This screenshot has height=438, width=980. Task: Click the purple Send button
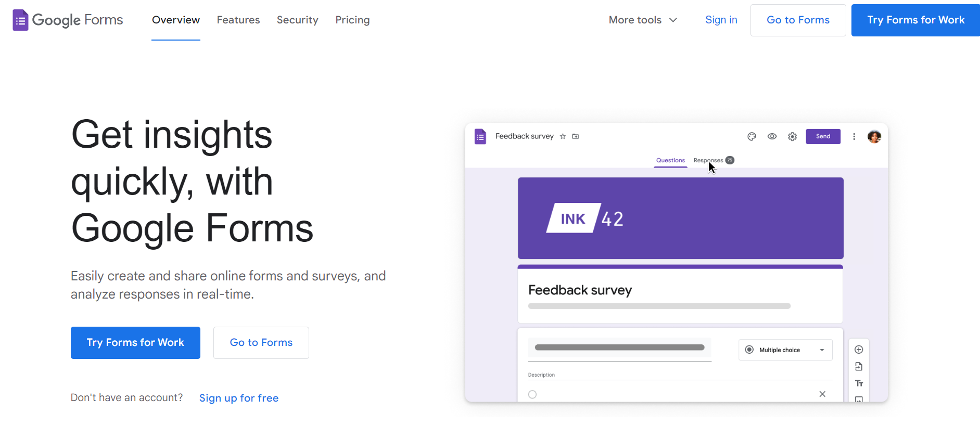pos(823,136)
